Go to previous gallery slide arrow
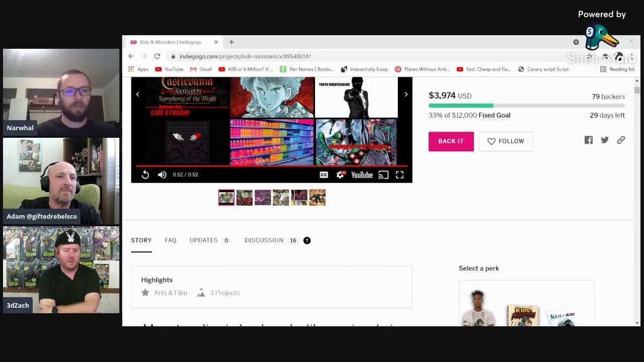Image resolution: width=644 pixels, height=362 pixels. (x=137, y=95)
